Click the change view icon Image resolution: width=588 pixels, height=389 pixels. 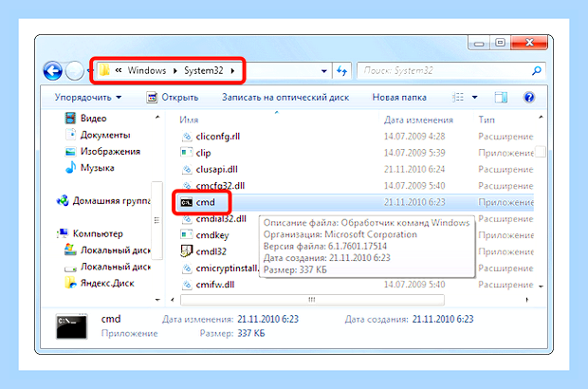pos(458,97)
